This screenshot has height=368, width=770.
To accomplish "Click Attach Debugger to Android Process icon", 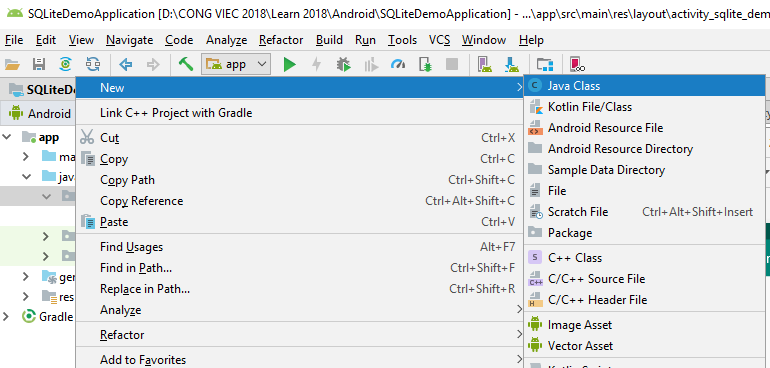I will coord(425,64).
